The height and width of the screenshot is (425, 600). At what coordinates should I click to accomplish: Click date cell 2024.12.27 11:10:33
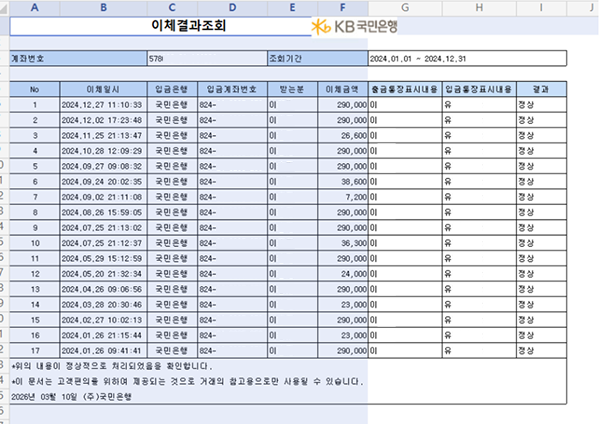(103, 105)
